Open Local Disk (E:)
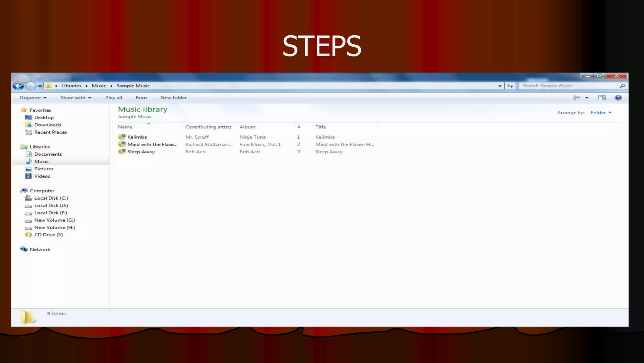Image resolution: width=644 pixels, height=363 pixels. (x=51, y=213)
